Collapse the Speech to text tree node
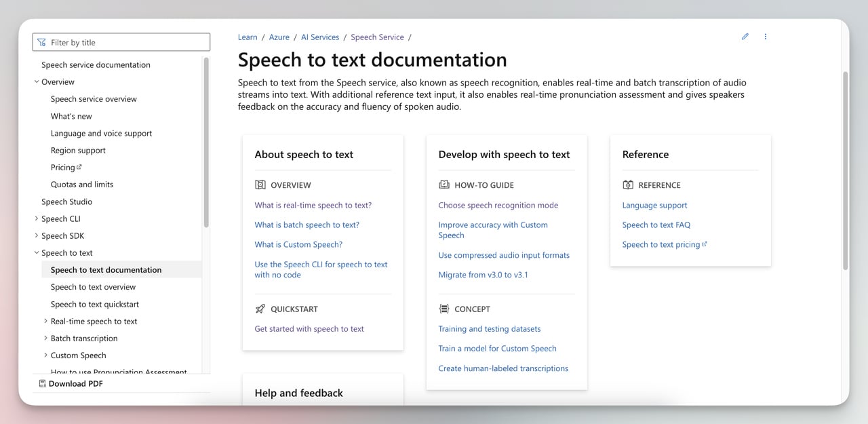Screen dimensions: 868x424 (x=37, y=252)
